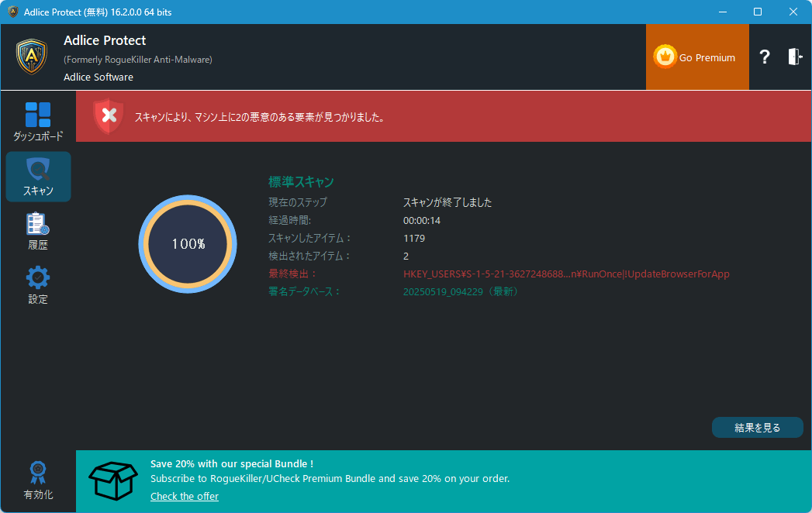812x513 pixels.
Task: Click the red shield alert icon
Action: (109, 116)
